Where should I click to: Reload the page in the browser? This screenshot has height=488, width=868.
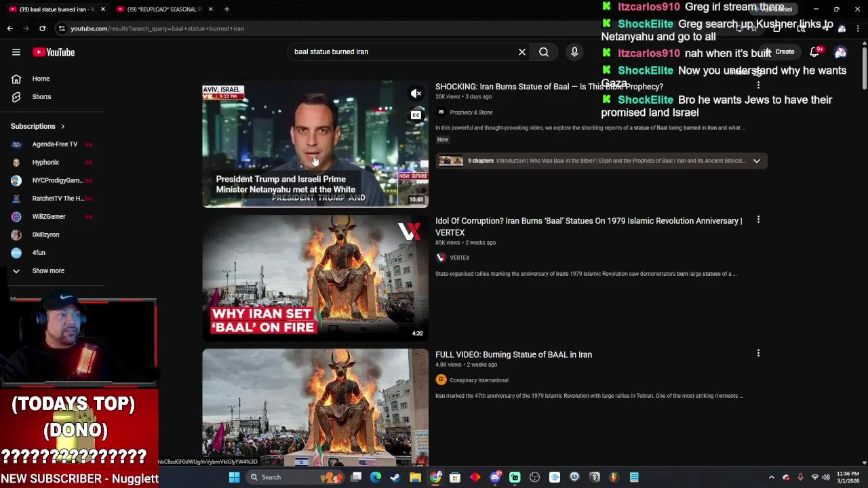[42, 28]
